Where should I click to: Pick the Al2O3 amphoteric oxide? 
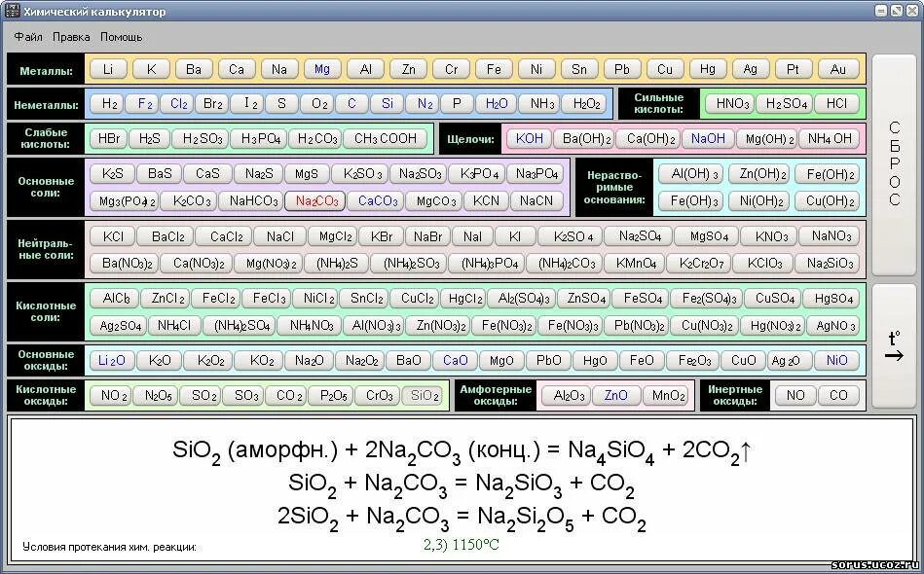pyautogui.click(x=569, y=396)
